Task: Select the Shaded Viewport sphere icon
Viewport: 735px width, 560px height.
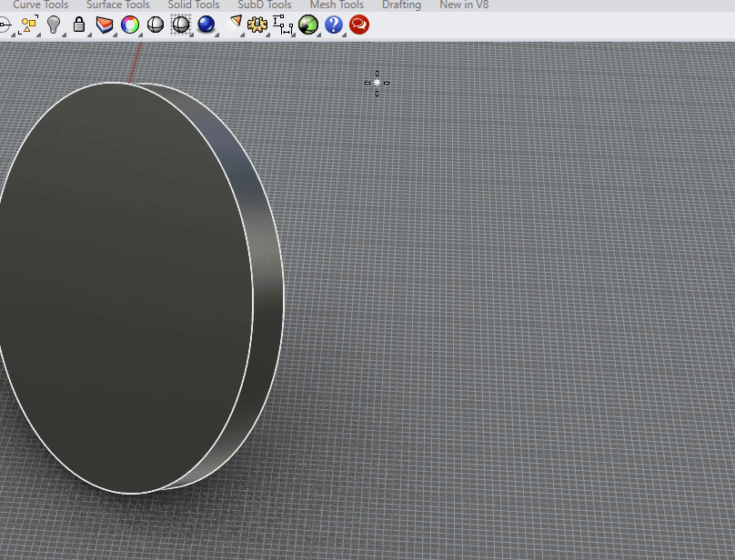Action: pyautogui.click(x=156, y=25)
